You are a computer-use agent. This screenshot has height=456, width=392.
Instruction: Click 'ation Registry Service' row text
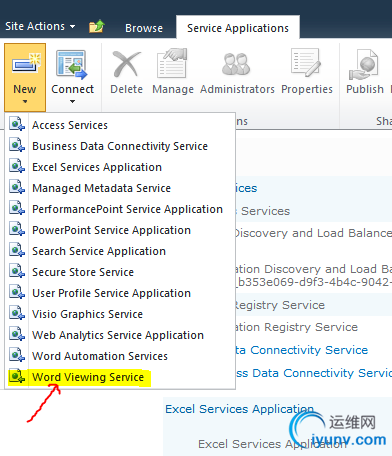pyautogui.click(x=297, y=327)
